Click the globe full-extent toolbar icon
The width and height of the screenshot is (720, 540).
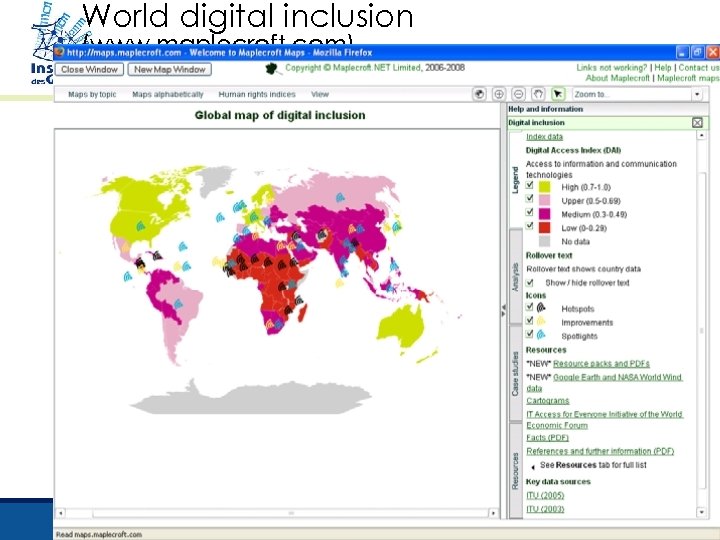(479, 94)
